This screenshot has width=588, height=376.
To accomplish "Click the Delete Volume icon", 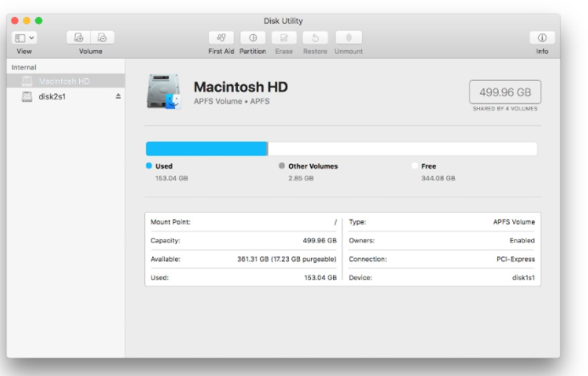I will point(102,37).
